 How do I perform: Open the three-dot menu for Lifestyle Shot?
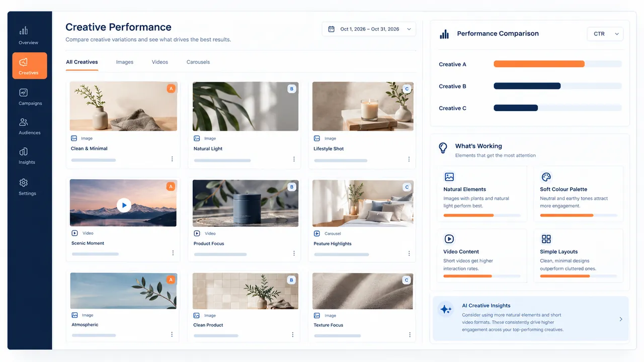click(x=409, y=159)
